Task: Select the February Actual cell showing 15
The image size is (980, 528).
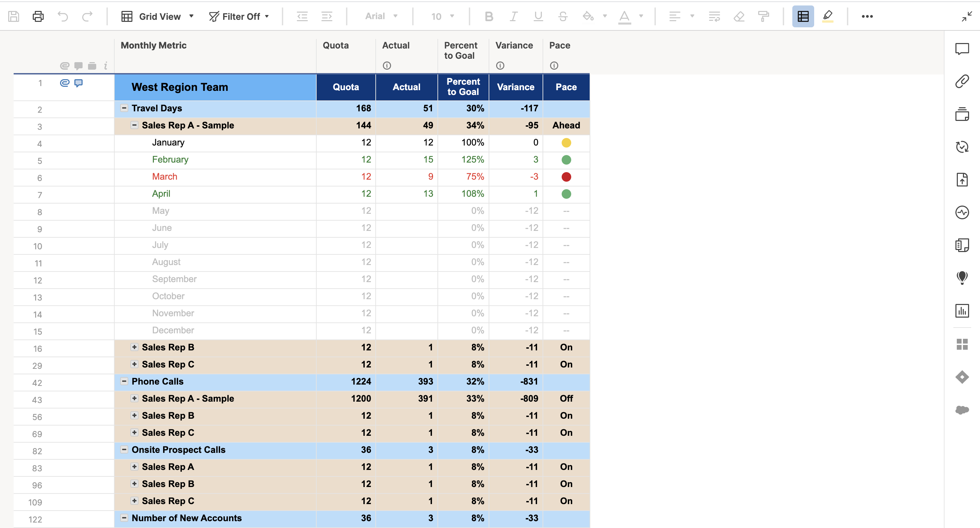Action: coord(428,159)
